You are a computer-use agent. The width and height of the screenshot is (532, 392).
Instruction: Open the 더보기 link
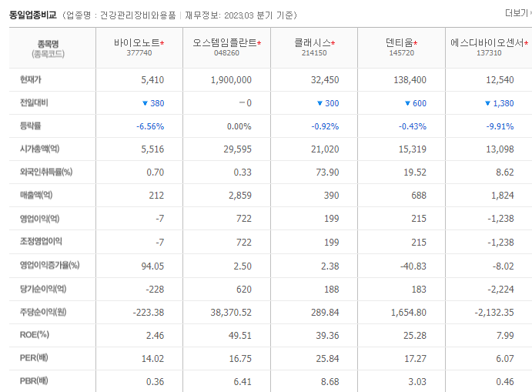coord(517,13)
